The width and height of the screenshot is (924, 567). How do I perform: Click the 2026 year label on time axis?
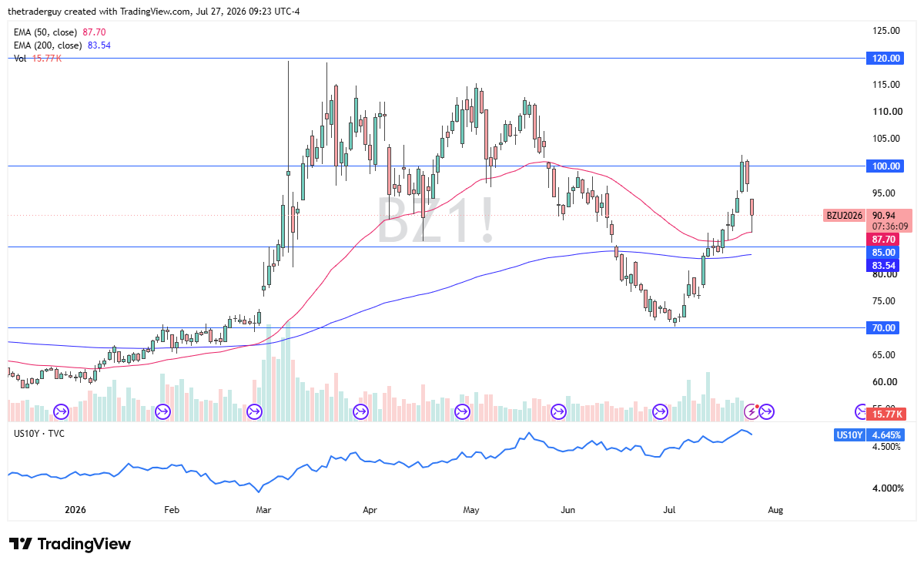pos(75,510)
